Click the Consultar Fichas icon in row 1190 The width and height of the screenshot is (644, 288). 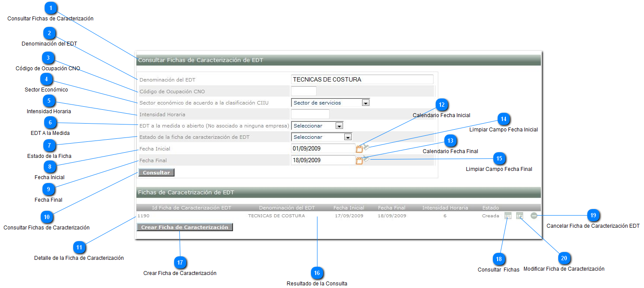click(x=508, y=216)
